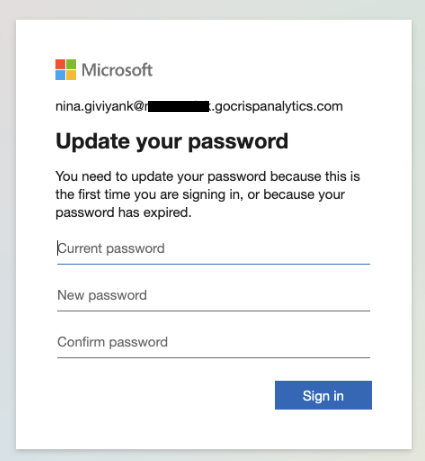Click the Microsoft wordmark text
Screen dimensions: 425x461
point(117,70)
